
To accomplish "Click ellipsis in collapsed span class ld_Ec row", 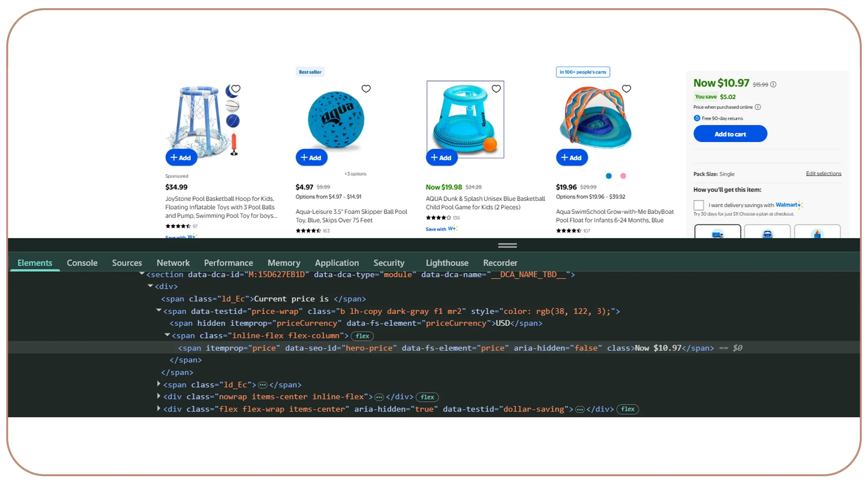I will tap(263, 385).
